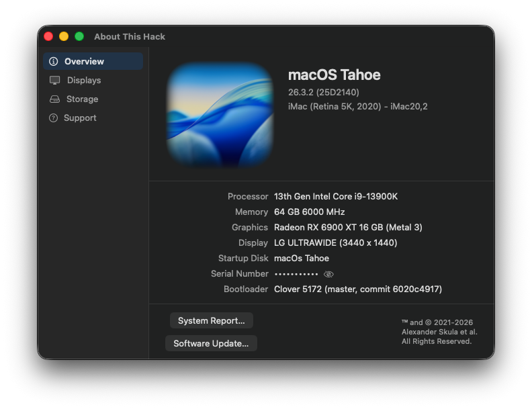Click memory value 64 GB 6000 MHz
532x409 pixels.
tap(310, 212)
